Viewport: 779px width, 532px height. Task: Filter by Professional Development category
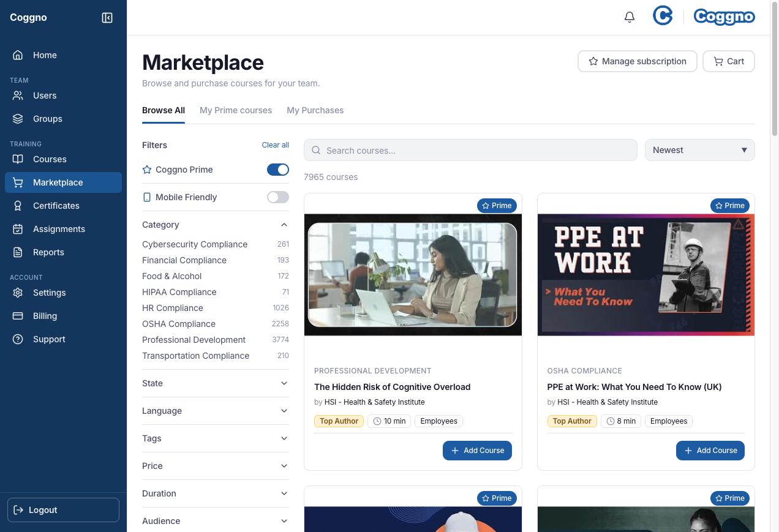pyautogui.click(x=216, y=340)
